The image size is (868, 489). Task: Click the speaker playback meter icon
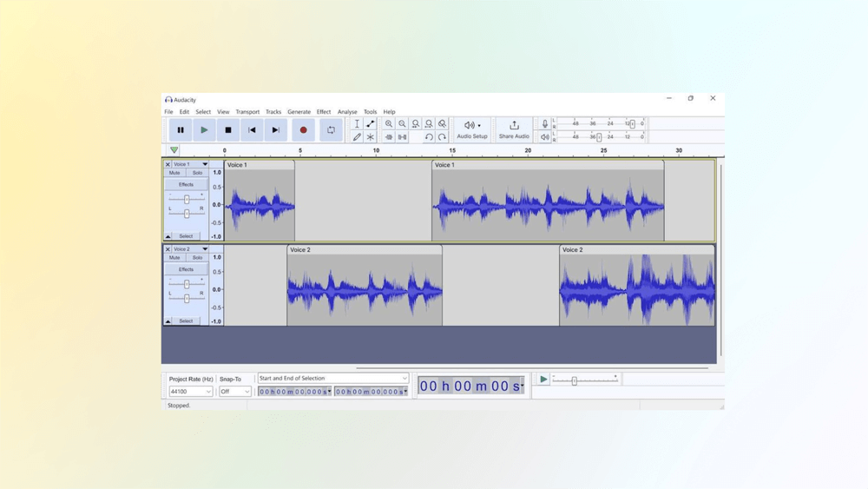(545, 136)
